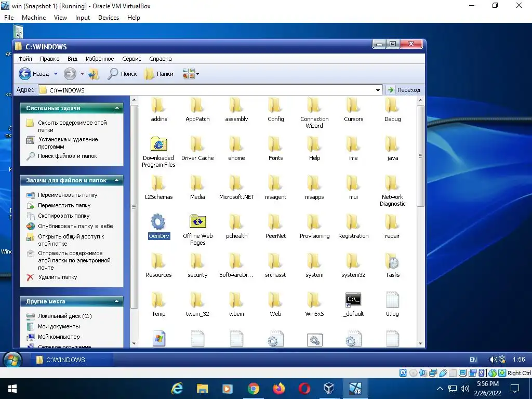Screen dimensions: 532x399
Task: Open the view mode dropdown button
Action: 191,74
